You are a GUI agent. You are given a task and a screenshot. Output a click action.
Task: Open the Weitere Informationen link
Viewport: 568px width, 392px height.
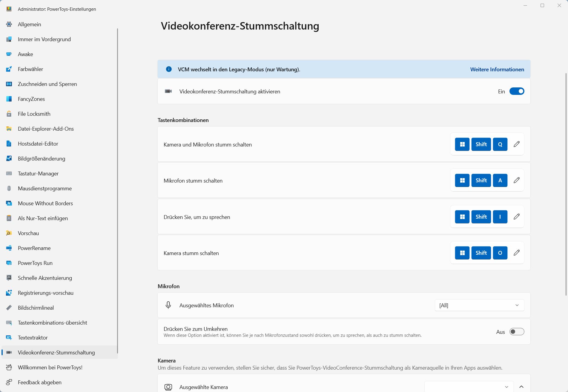pos(497,70)
